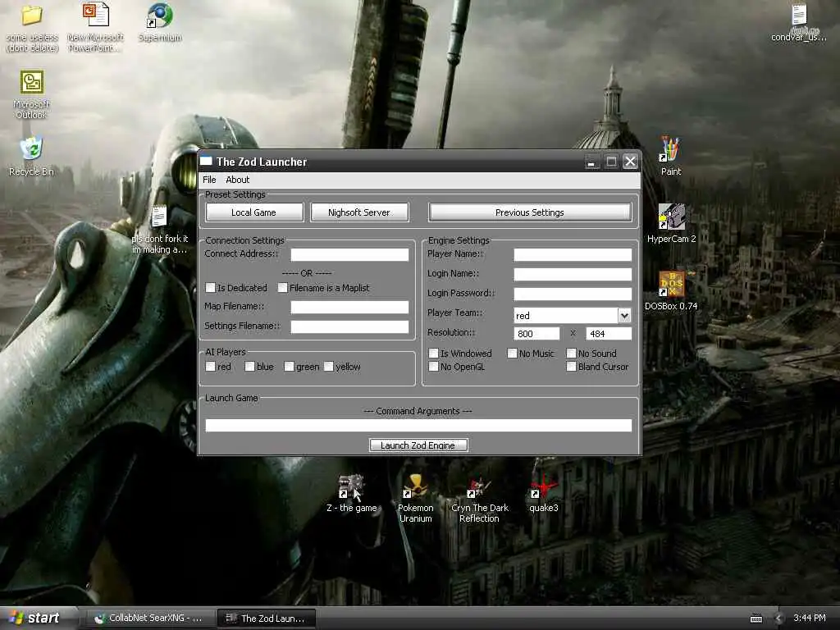The height and width of the screenshot is (630, 840).
Task: Click the keyboard icon in system tray
Action: 756,619
